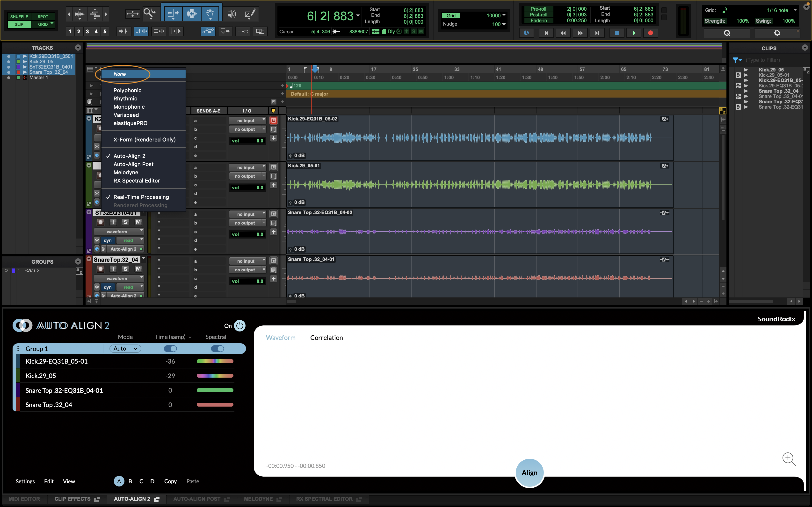The height and width of the screenshot is (507, 812).
Task: Select the Pencil tool
Action: [250, 14]
